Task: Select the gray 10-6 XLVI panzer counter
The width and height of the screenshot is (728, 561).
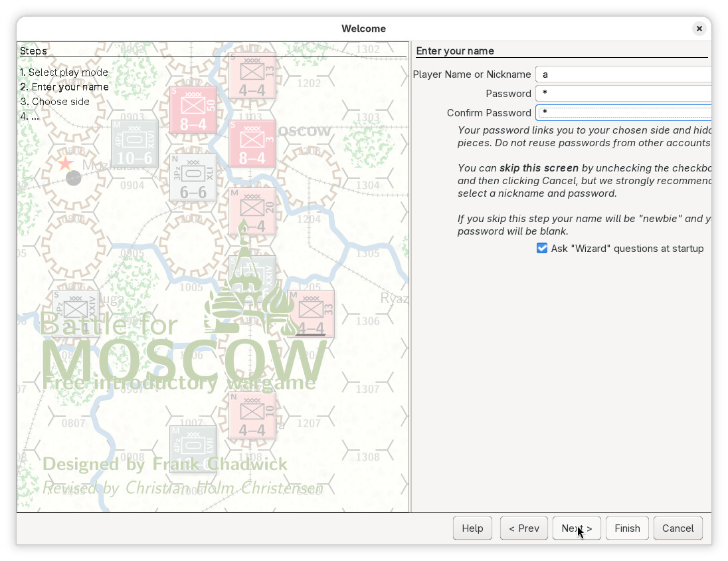Action: (x=135, y=144)
